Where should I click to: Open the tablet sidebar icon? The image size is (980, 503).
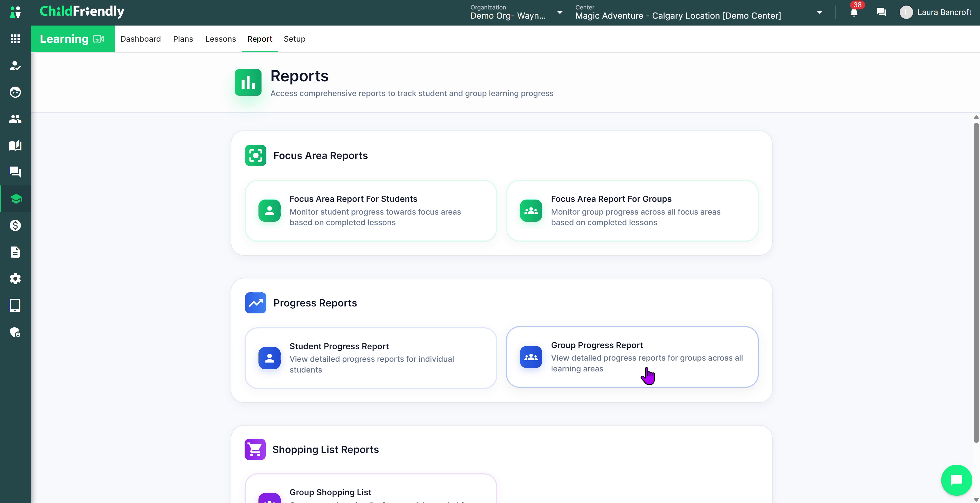pyautogui.click(x=15, y=305)
